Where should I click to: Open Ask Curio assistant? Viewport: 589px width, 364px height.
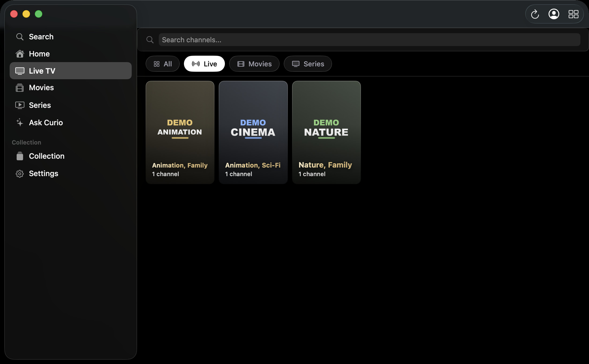(x=71, y=123)
